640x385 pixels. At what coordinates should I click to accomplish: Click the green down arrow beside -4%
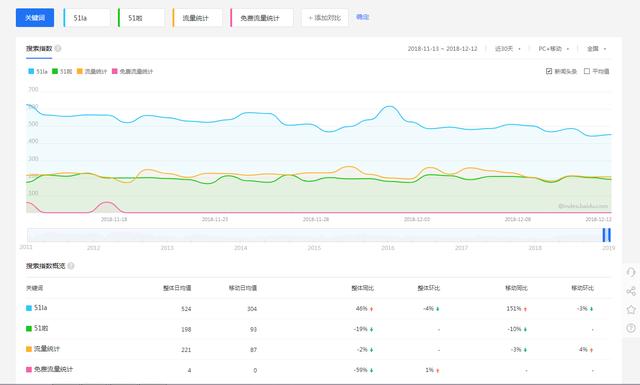pos(438,309)
